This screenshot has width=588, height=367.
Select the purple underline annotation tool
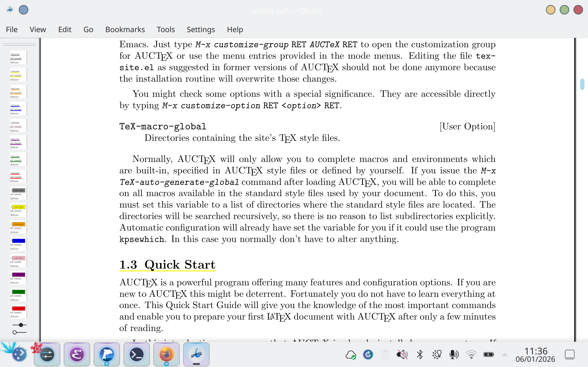(x=18, y=143)
